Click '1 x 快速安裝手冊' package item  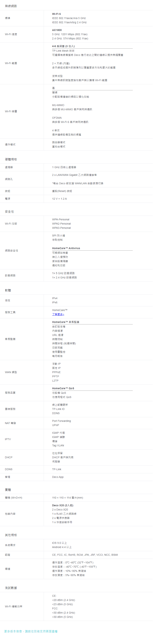[62, 522]
